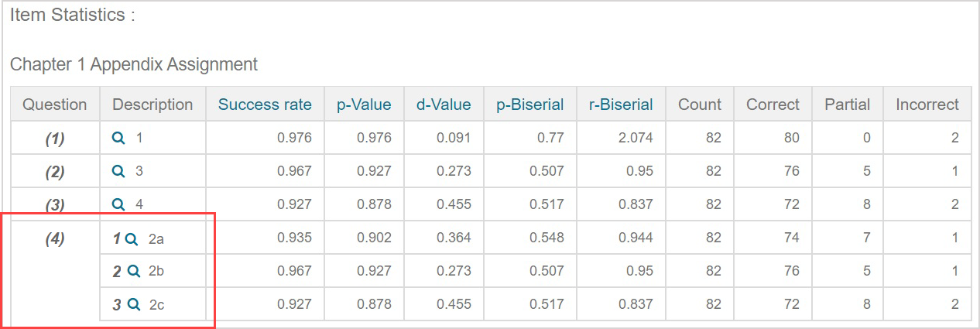Select question (4) row label
The height and width of the screenshot is (329, 980).
pyautogui.click(x=54, y=238)
